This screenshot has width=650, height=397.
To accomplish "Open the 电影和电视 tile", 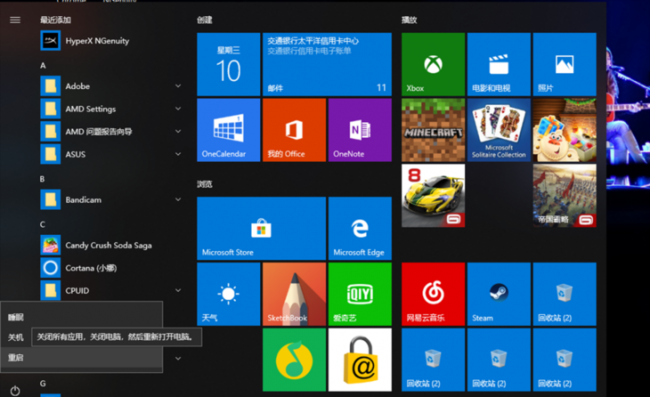I will 499,64.
